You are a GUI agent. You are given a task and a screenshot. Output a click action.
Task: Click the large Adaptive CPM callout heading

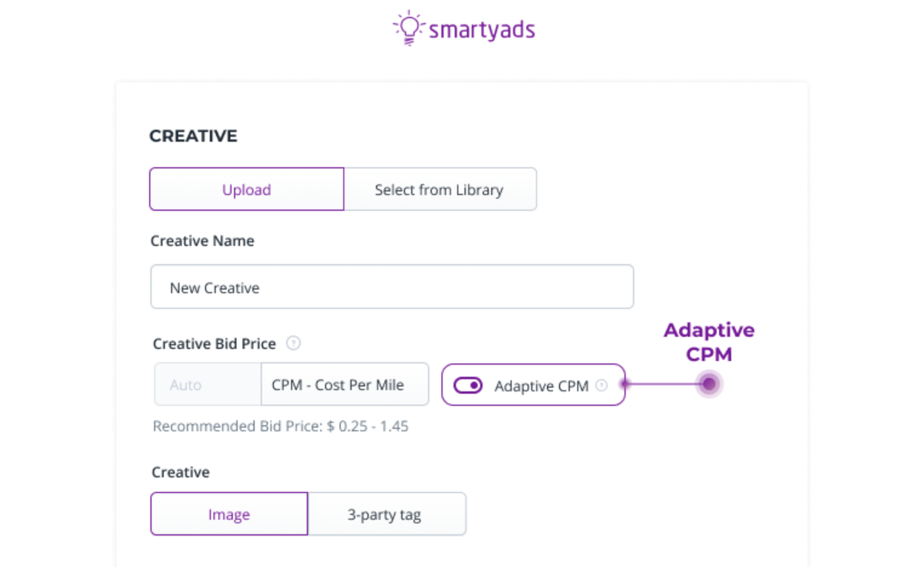pos(709,342)
